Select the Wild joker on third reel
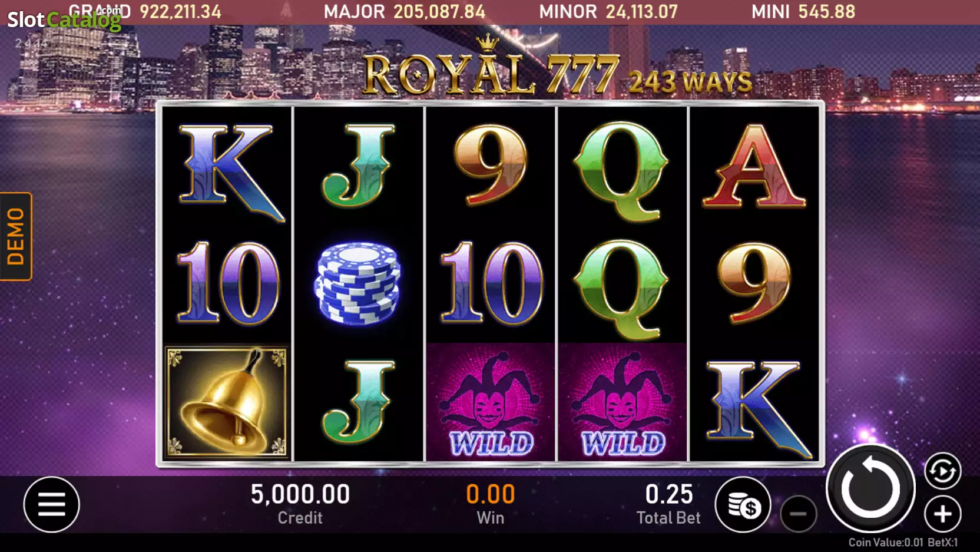 tap(490, 402)
